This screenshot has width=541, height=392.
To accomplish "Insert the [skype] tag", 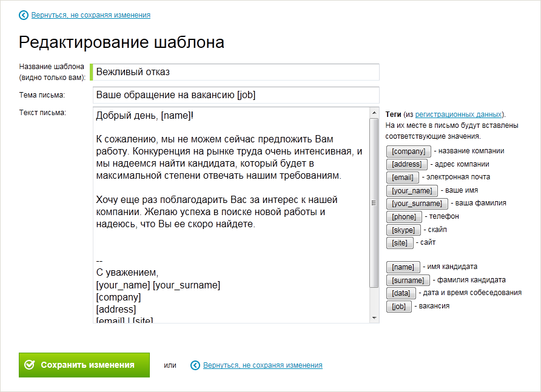I will (403, 230).
